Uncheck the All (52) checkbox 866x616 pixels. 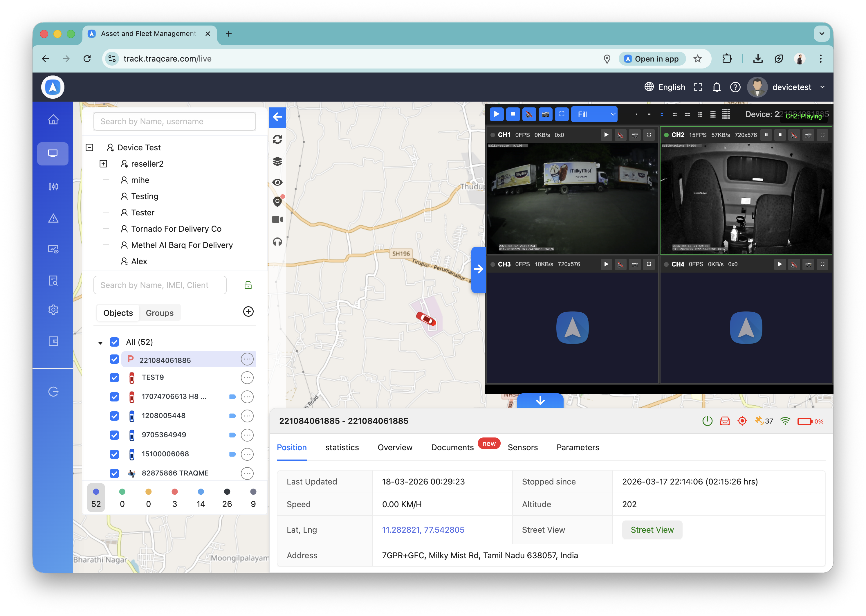(114, 342)
